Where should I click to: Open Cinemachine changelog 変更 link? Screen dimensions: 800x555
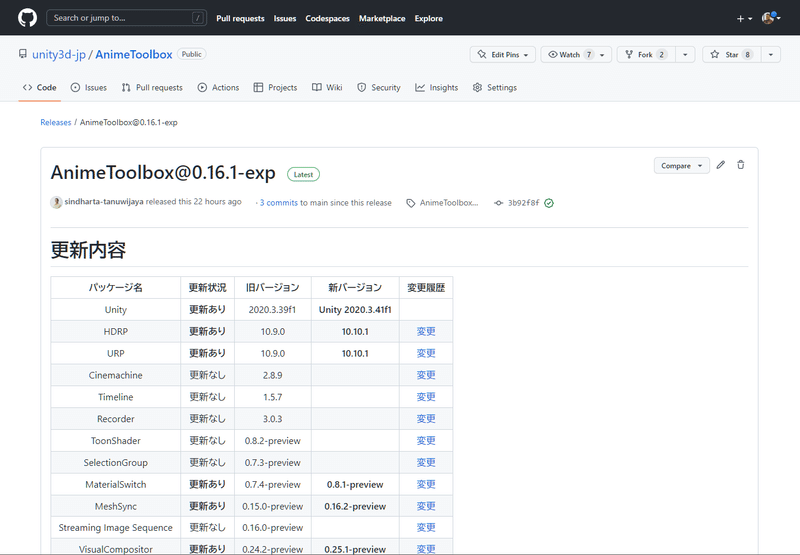coord(426,375)
